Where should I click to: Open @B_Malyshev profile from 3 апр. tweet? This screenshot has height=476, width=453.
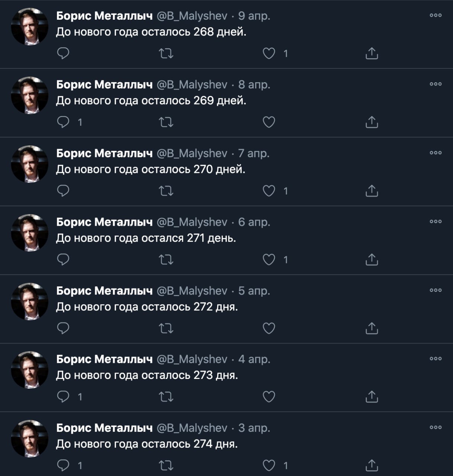(x=192, y=428)
